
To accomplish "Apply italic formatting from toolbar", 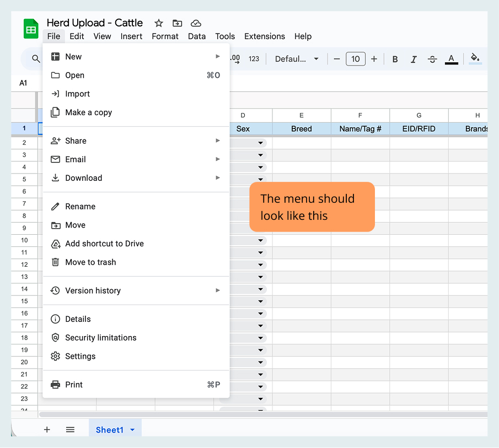I will [x=414, y=59].
